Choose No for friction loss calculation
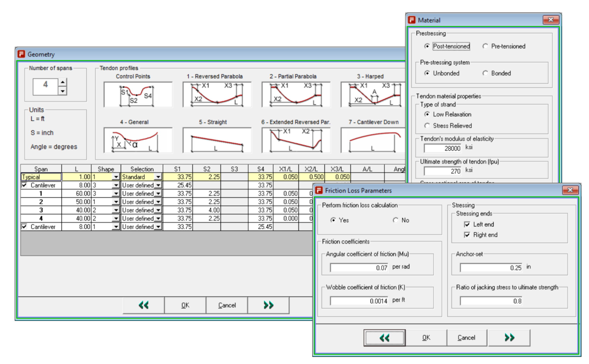The image size is (589, 364). click(395, 220)
